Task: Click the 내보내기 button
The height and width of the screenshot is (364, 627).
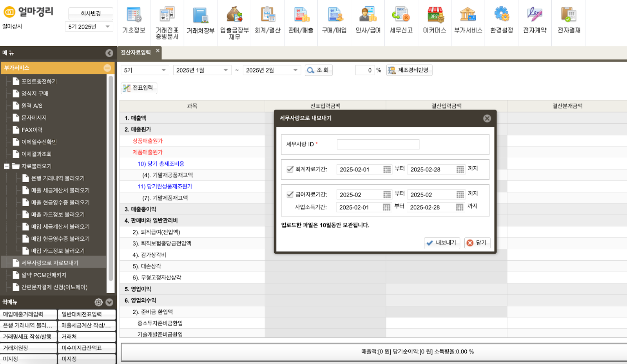Action: coord(442,243)
